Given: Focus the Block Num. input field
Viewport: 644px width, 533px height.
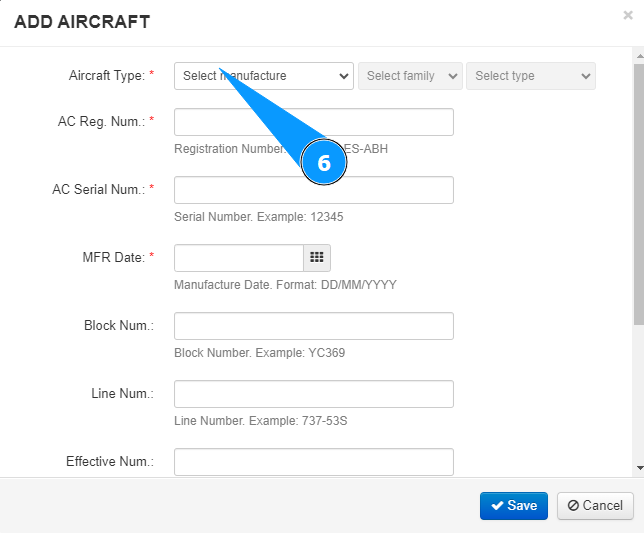Looking at the screenshot, I should [313, 326].
